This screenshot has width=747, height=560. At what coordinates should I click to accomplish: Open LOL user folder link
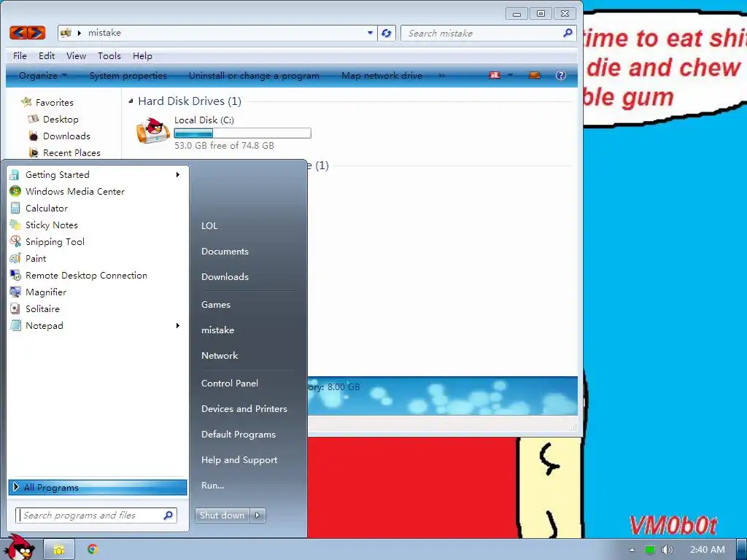pos(209,226)
